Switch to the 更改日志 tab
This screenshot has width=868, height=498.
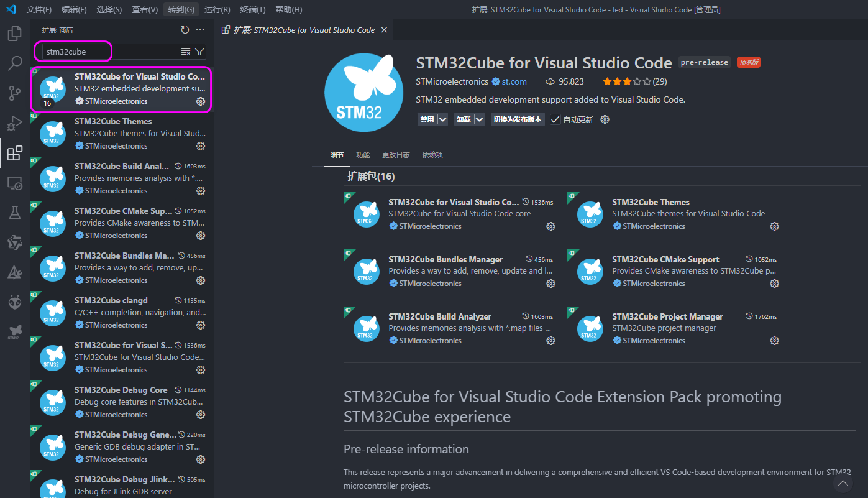[396, 155]
